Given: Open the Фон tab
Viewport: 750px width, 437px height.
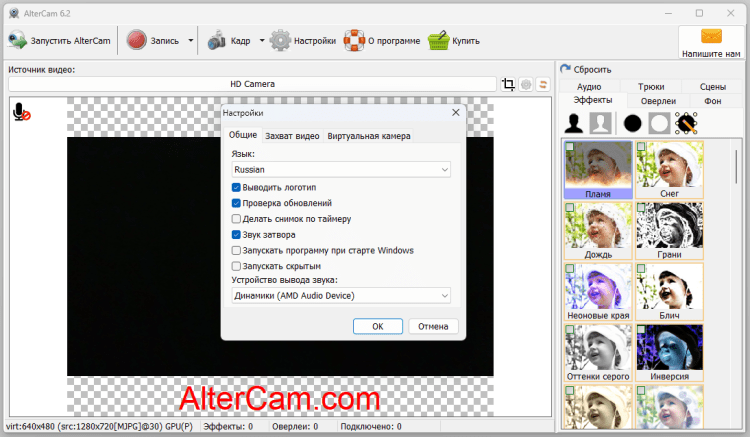Looking at the screenshot, I should click(x=712, y=101).
